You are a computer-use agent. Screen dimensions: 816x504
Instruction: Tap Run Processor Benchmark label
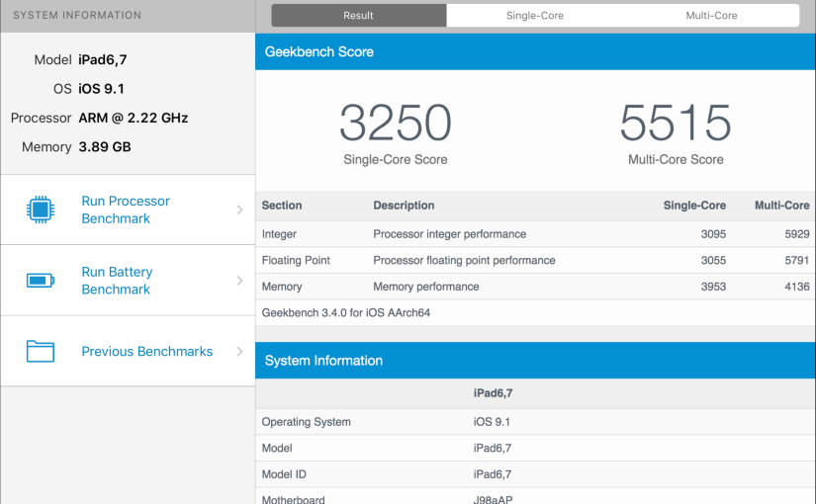(126, 210)
